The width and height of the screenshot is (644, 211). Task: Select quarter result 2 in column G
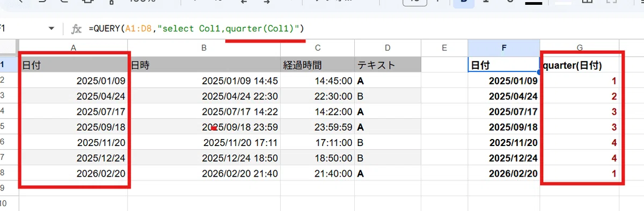580,97
